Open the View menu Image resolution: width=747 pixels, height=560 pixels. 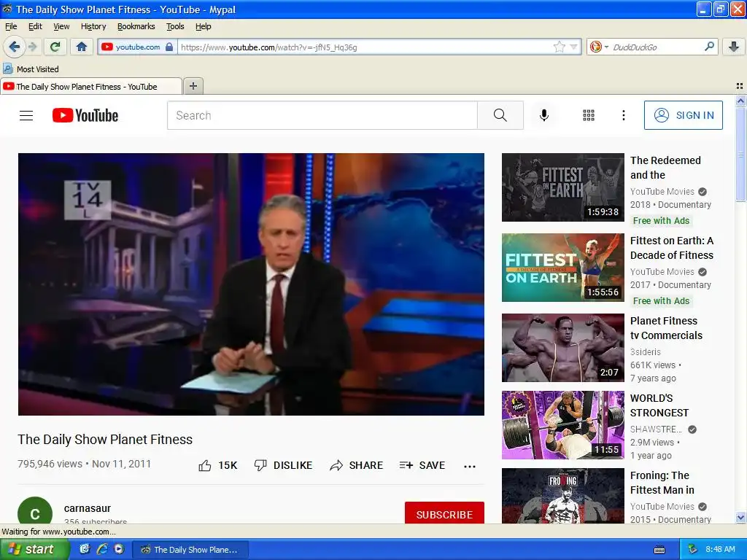[x=61, y=26]
